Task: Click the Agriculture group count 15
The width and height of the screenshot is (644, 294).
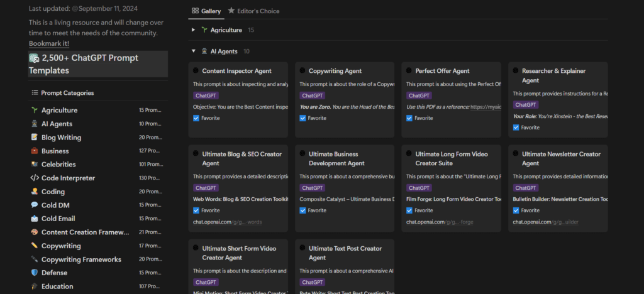Action: click(250, 30)
